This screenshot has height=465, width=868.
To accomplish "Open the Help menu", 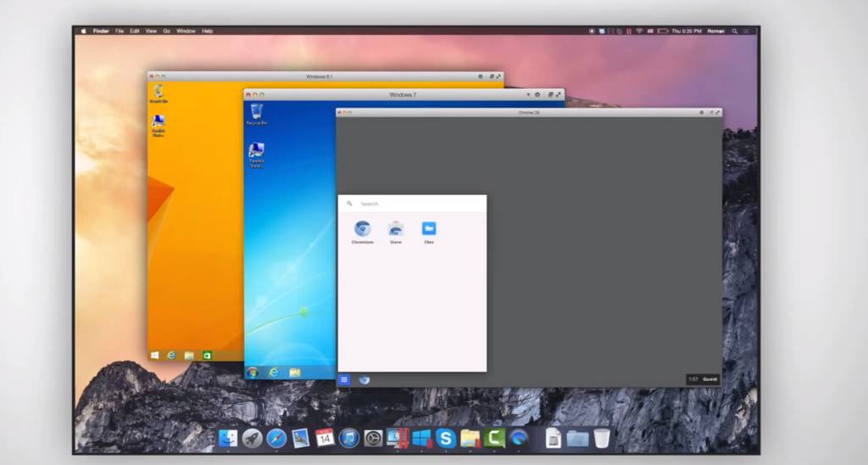I will [208, 31].
